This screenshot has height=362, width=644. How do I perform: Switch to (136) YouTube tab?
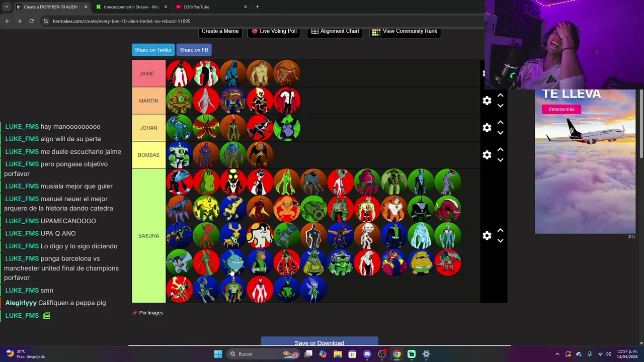click(211, 7)
